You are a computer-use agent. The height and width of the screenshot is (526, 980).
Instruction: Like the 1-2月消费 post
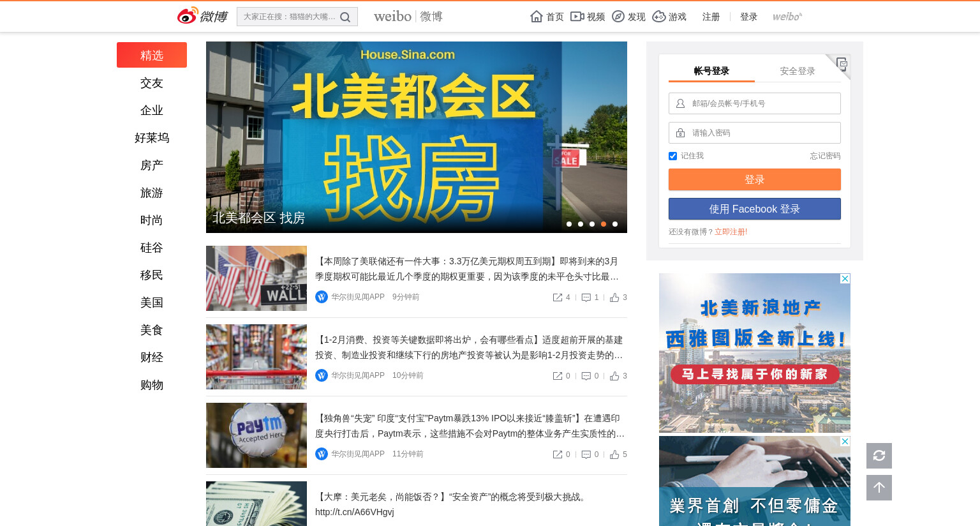pos(614,376)
